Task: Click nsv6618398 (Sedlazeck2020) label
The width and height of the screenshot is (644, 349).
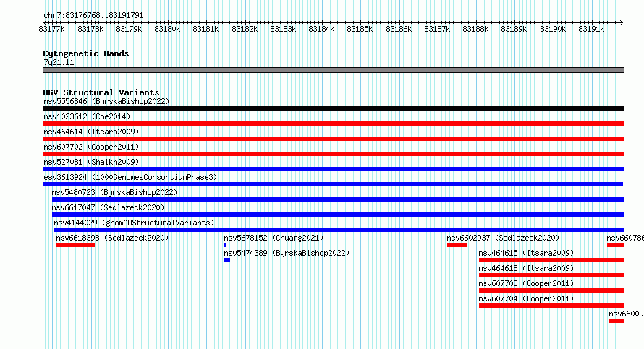Action: click(112, 238)
